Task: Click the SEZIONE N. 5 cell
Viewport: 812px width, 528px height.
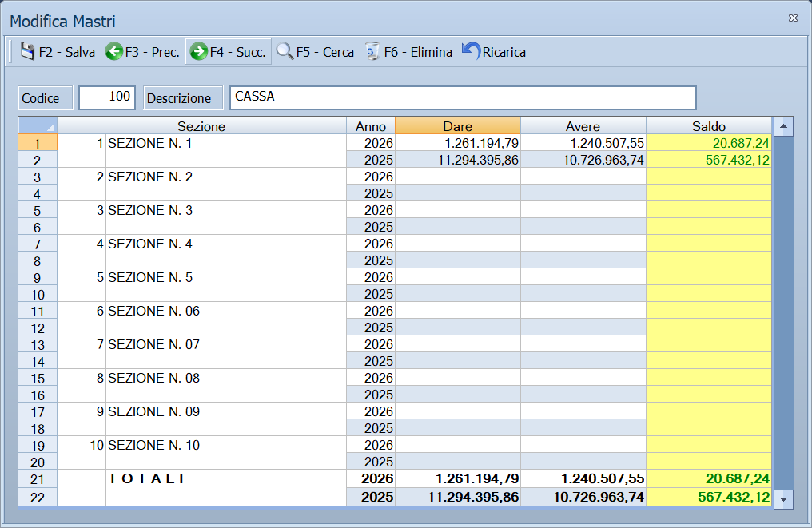Action: pyautogui.click(x=226, y=285)
